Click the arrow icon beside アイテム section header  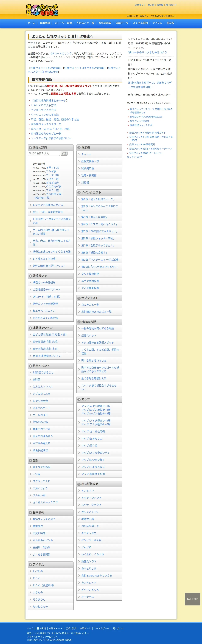pos(30,565)
